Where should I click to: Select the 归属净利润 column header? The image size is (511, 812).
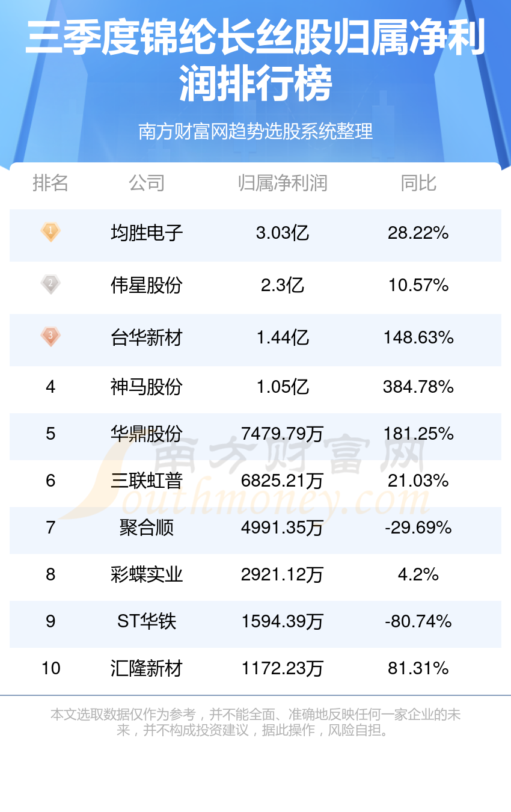pos(283,183)
